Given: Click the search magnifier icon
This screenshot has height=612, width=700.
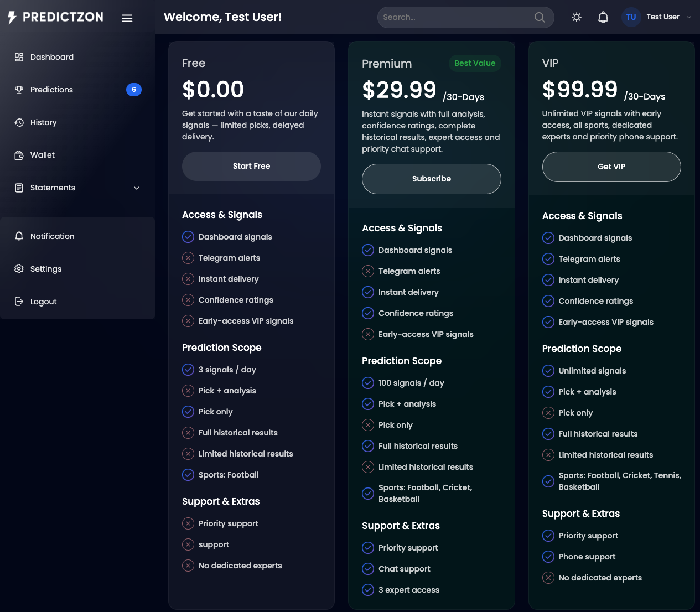Looking at the screenshot, I should (540, 17).
